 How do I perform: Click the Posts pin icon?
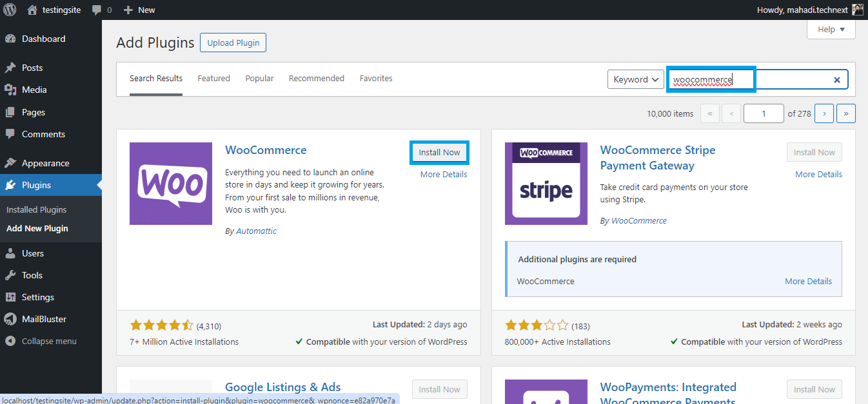click(x=10, y=68)
